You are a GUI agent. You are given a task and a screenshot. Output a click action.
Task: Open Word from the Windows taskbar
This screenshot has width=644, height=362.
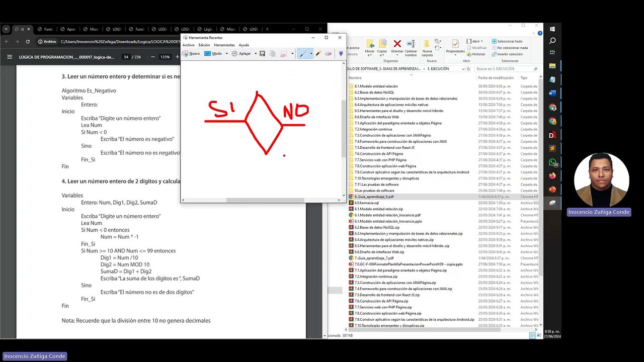pos(552,93)
